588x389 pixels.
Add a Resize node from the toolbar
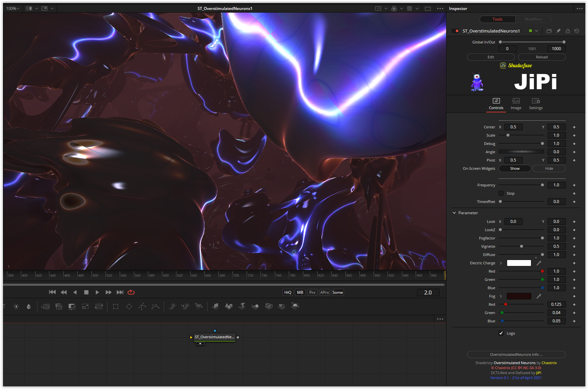[86, 306]
